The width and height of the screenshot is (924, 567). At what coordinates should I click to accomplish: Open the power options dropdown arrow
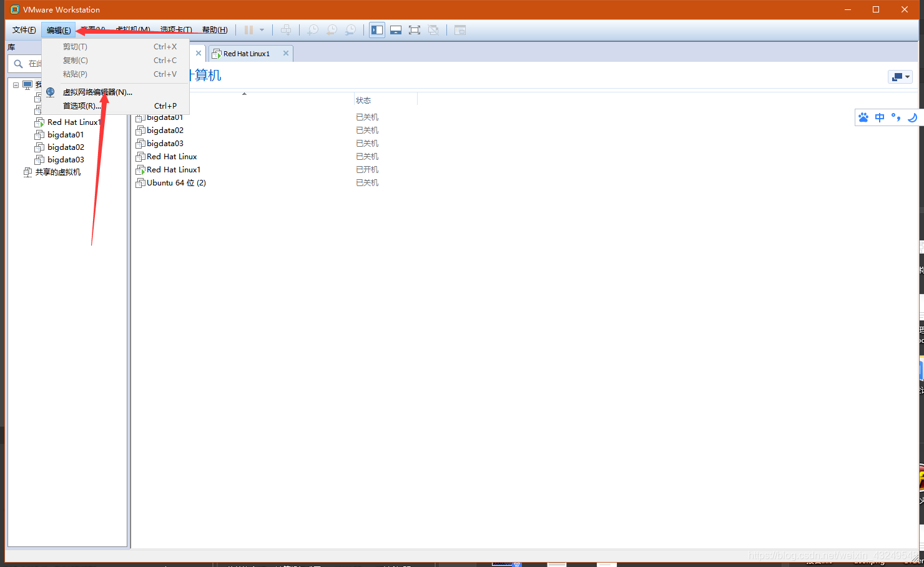[x=262, y=30]
